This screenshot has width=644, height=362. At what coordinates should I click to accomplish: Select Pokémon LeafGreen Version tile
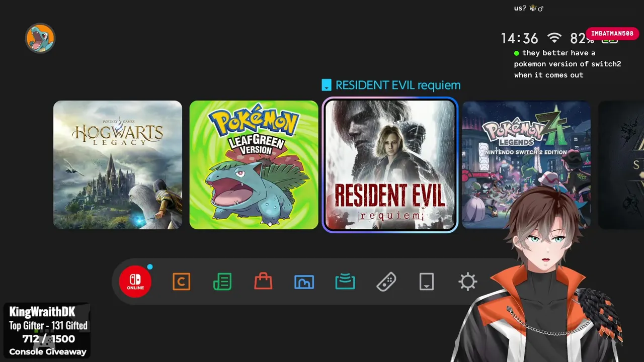click(x=254, y=165)
